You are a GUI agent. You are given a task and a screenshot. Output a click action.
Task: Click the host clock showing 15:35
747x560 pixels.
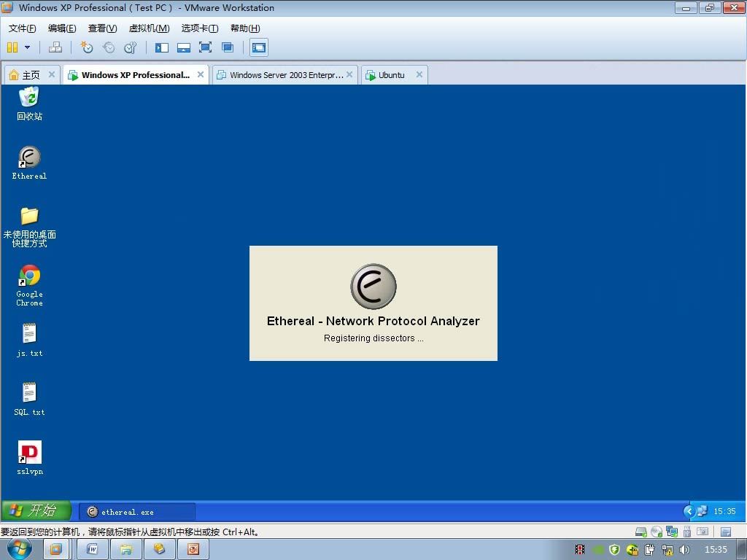pyautogui.click(x=716, y=549)
